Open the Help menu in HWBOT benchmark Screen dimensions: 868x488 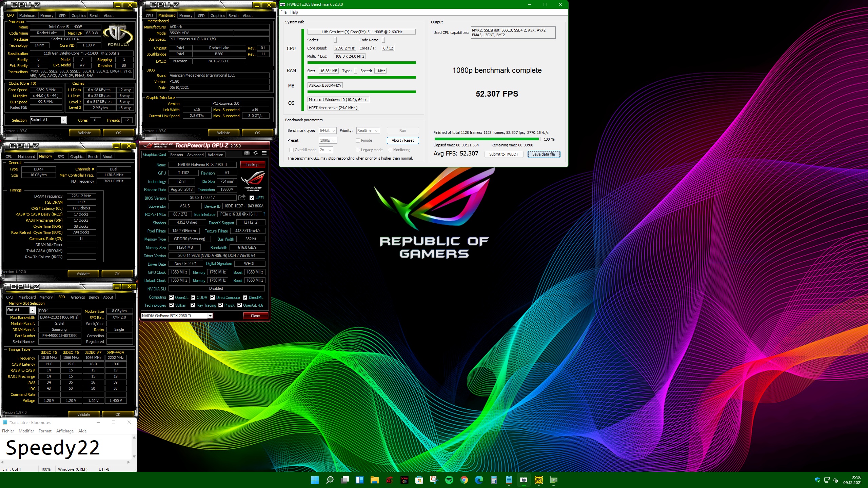(x=294, y=12)
